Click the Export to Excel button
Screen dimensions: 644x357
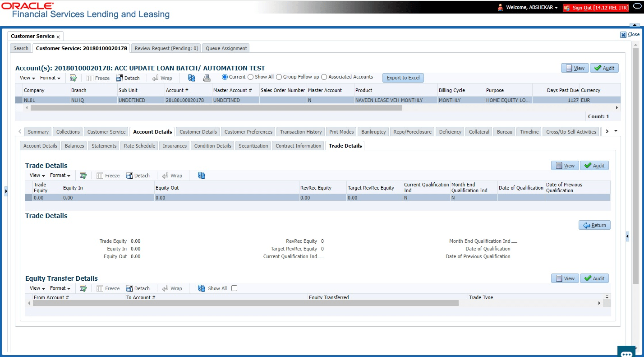coord(403,78)
